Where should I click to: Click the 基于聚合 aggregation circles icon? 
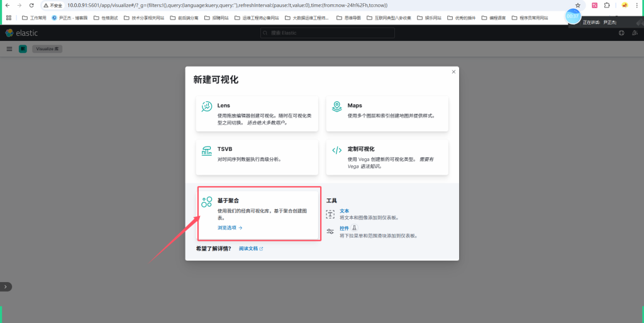[x=207, y=202]
